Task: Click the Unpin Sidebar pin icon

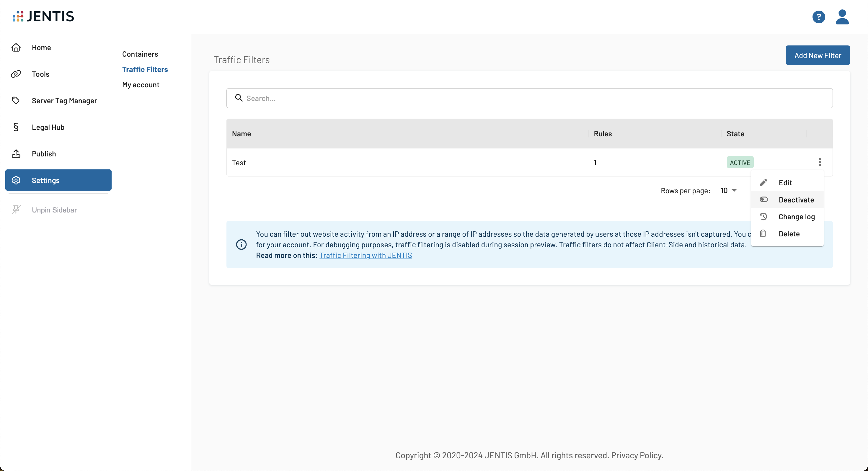Action: point(16,210)
